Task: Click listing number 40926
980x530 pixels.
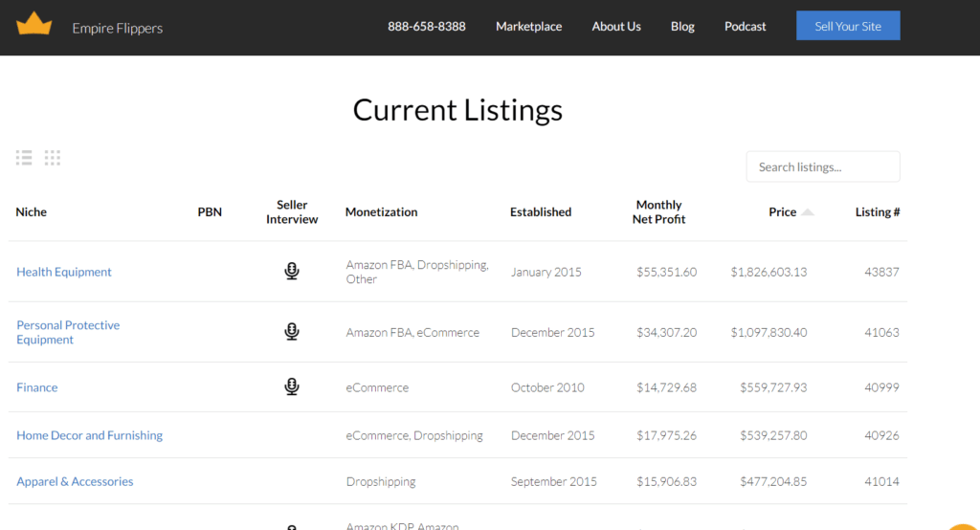Action: (x=881, y=435)
